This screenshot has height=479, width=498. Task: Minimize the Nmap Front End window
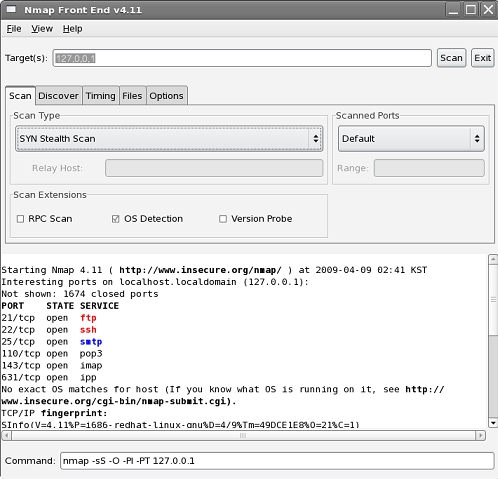point(453,10)
